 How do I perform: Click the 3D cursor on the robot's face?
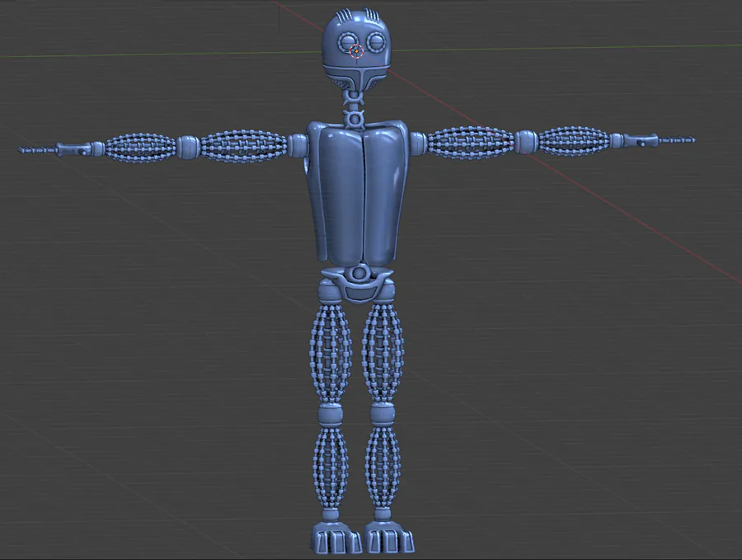[356, 51]
